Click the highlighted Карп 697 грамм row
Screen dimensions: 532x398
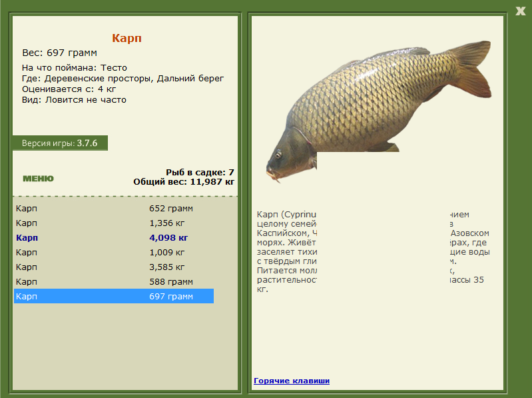114,296
